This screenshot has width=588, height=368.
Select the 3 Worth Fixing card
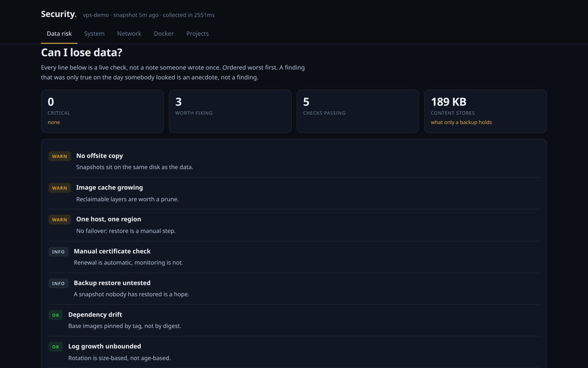pos(230,111)
